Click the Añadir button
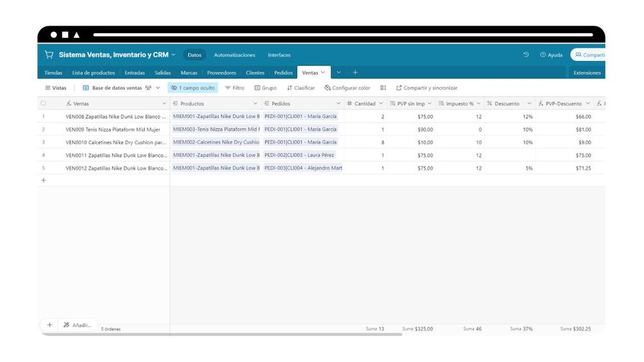Viewport: 644px width, 362px height. coord(78,325)
